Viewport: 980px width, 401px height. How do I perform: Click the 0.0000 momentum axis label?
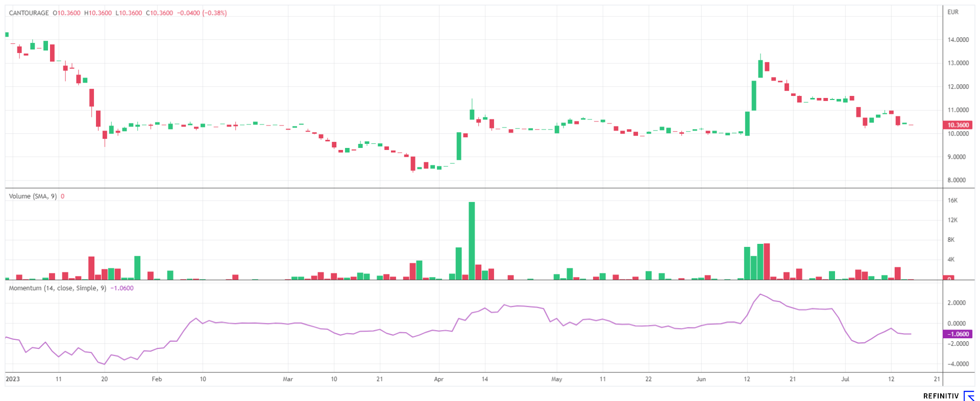(x=957, y=323)
